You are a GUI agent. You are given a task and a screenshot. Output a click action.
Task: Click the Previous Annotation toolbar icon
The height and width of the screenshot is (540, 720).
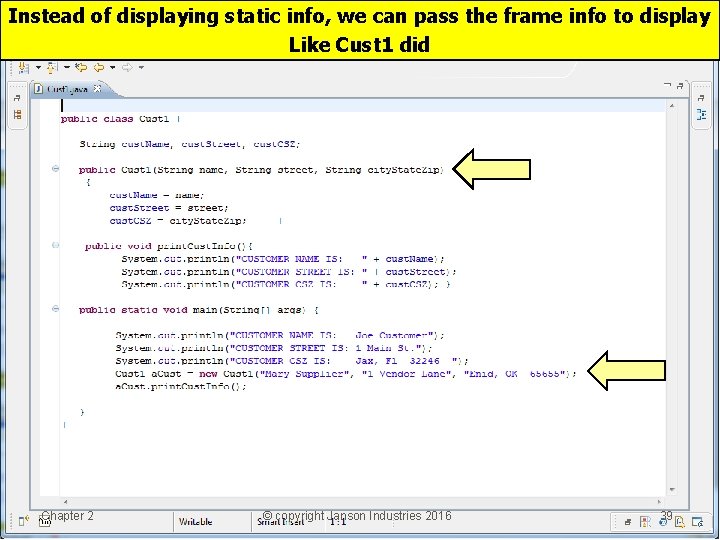click(52, 68)
